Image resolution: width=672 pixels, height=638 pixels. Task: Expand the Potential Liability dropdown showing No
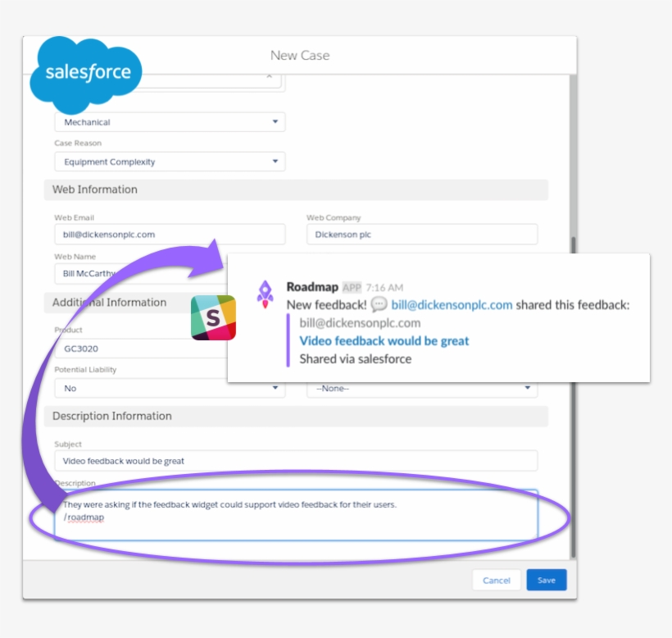coord(275,388)
